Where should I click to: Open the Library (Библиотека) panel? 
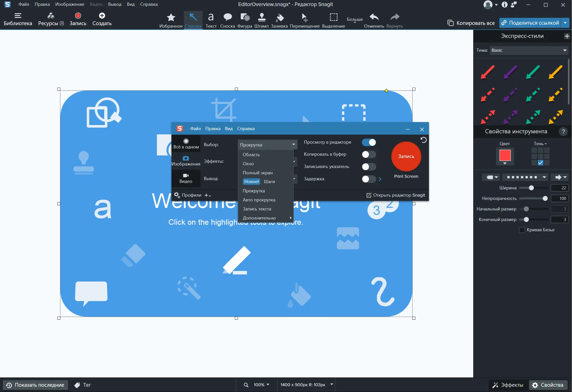point(18,19)
